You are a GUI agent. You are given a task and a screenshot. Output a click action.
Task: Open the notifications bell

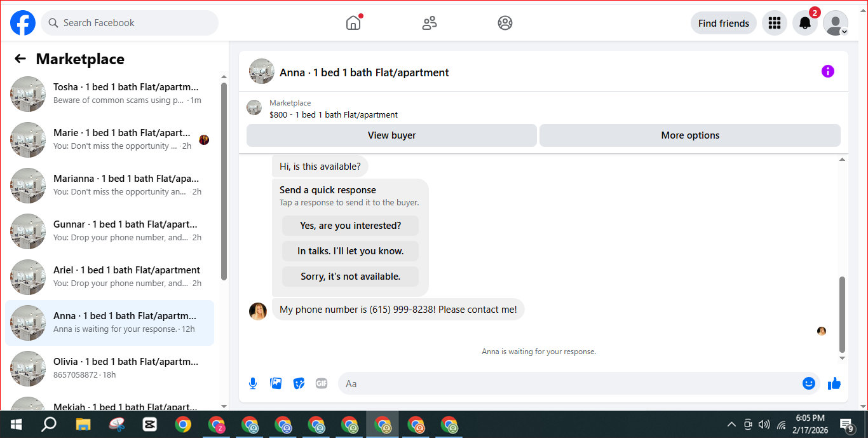804,23
